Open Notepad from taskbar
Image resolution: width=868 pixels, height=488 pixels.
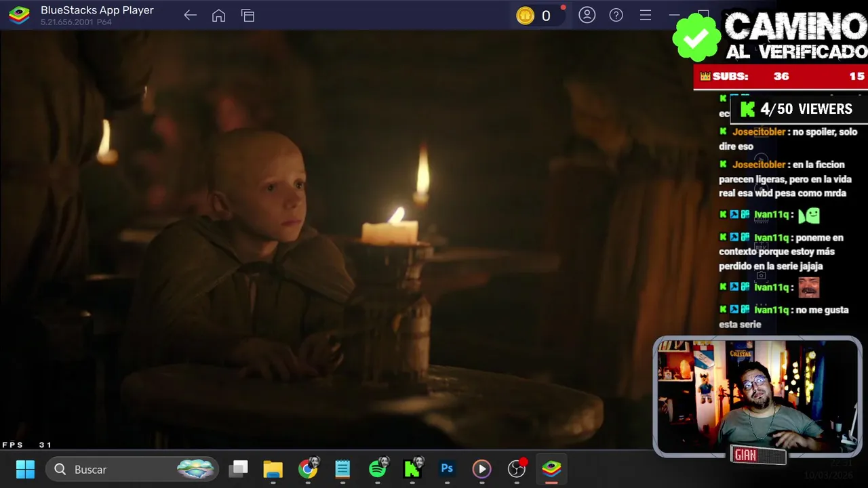[x=342, y=469]
